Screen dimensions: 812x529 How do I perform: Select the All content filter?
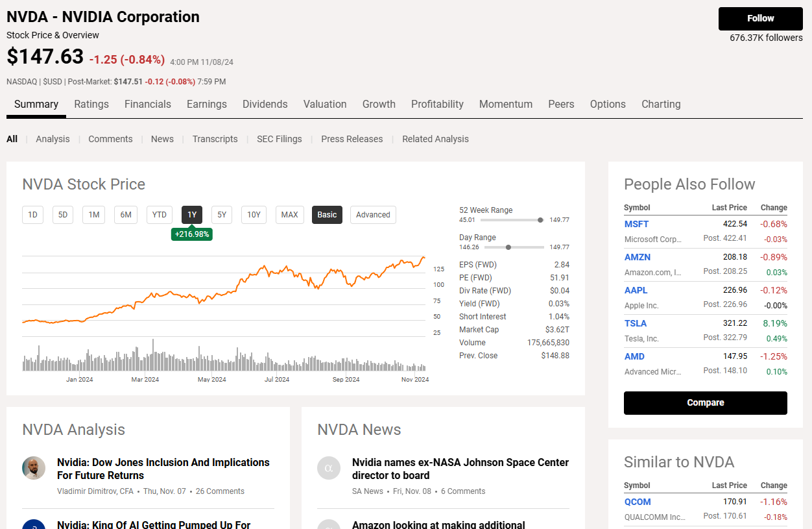click(12, 139)
